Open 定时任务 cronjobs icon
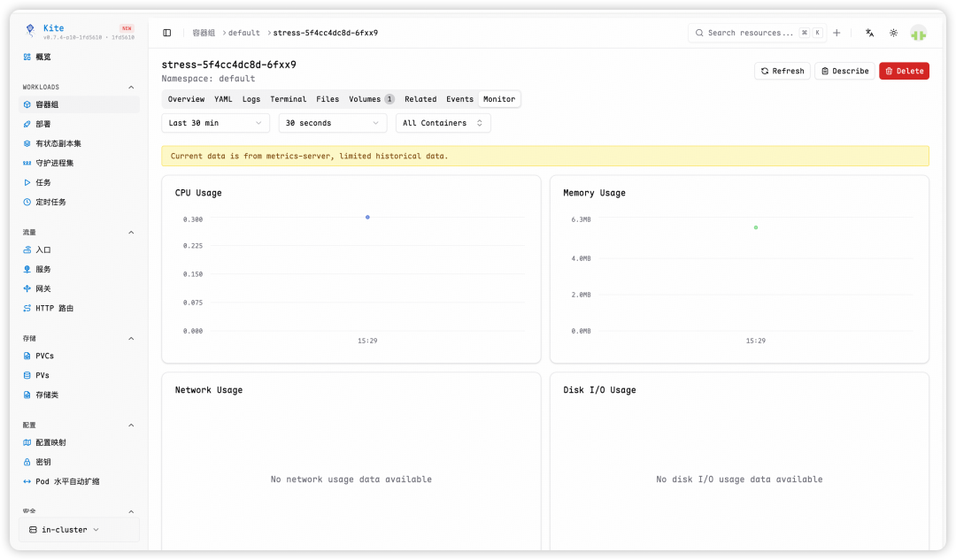The width and height of the screenshot is (956, 560). [27, 203]
